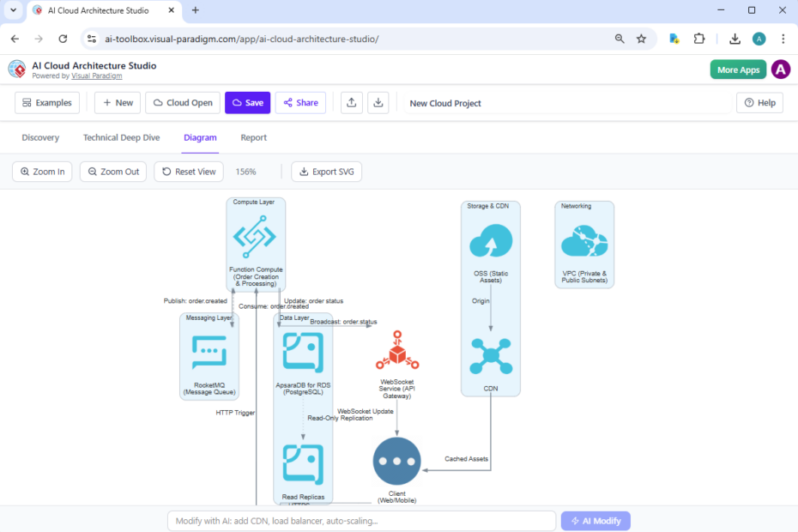Open the browser tab search dropdown
Image resolution: width=798 pixels, height=532 pixels.
tap(12, 10)
